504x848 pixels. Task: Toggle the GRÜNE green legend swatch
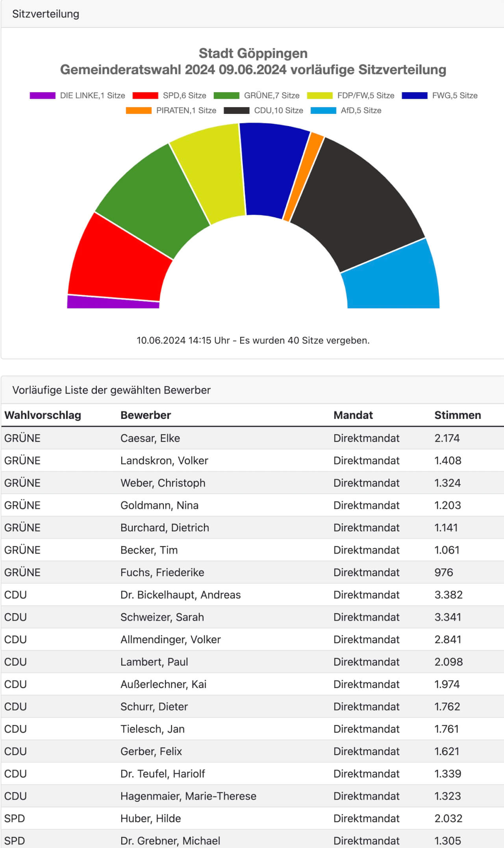tap(226, 95)
